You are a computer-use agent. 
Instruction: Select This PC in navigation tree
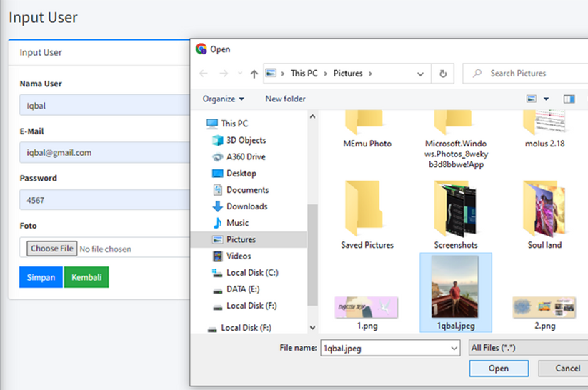[x=234, y=124]
